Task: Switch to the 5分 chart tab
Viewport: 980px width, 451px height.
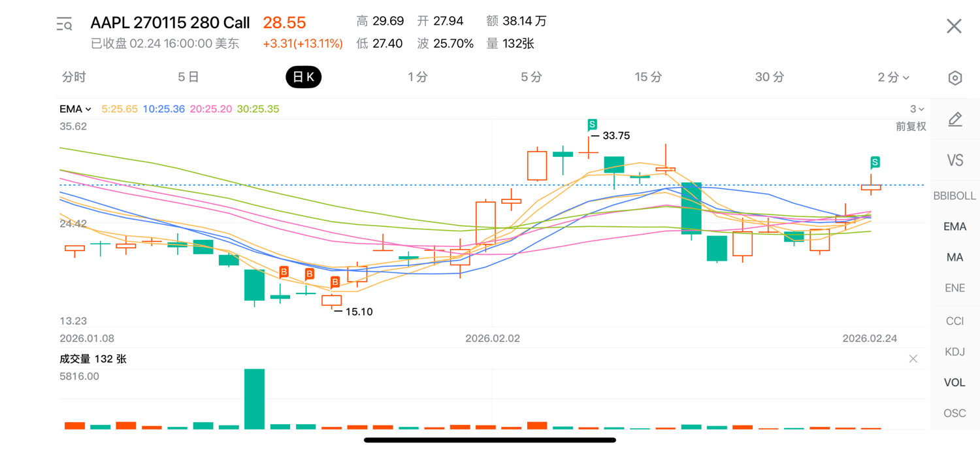Action: [x=531, y=77]
